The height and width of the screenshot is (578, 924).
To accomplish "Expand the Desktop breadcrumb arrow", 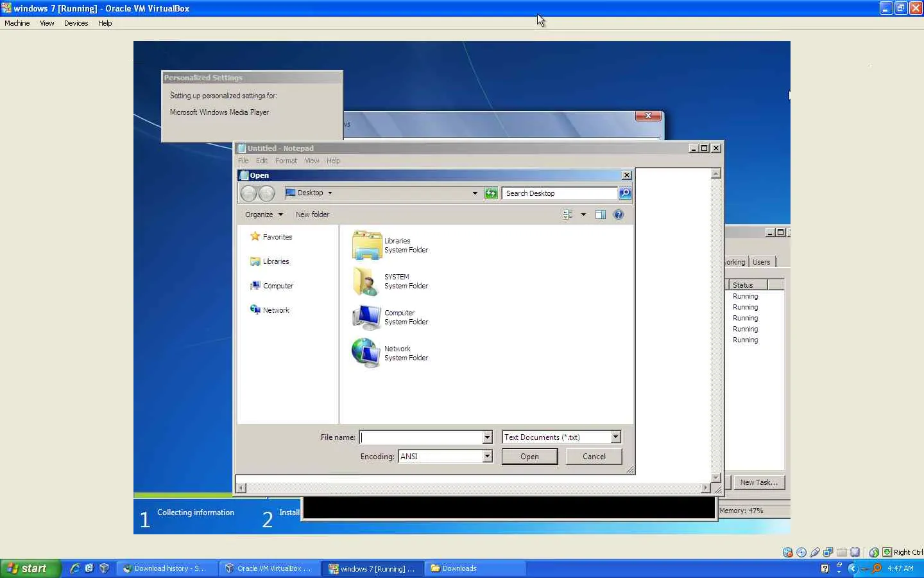I will 330,193.
